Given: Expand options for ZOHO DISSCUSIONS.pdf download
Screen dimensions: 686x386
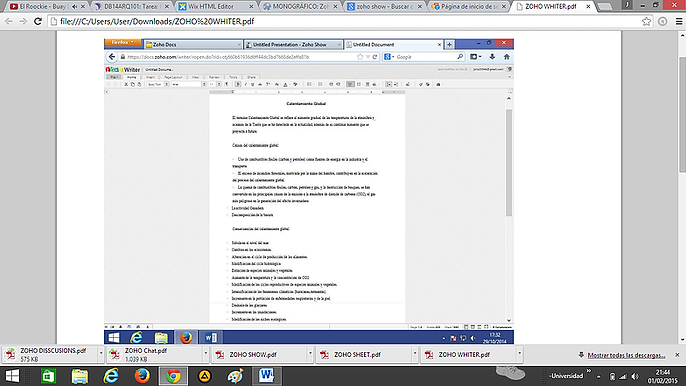Looking at the screenshot, I should [x=101, y=353].
